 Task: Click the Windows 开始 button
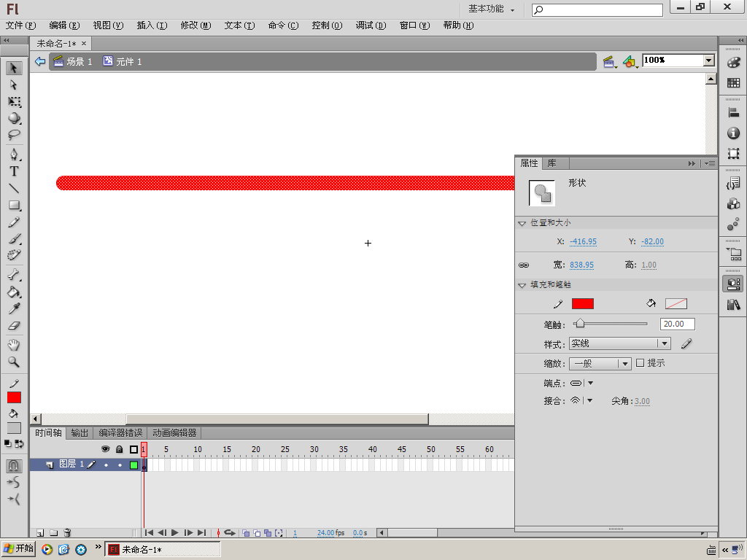[x=18, y=548]
